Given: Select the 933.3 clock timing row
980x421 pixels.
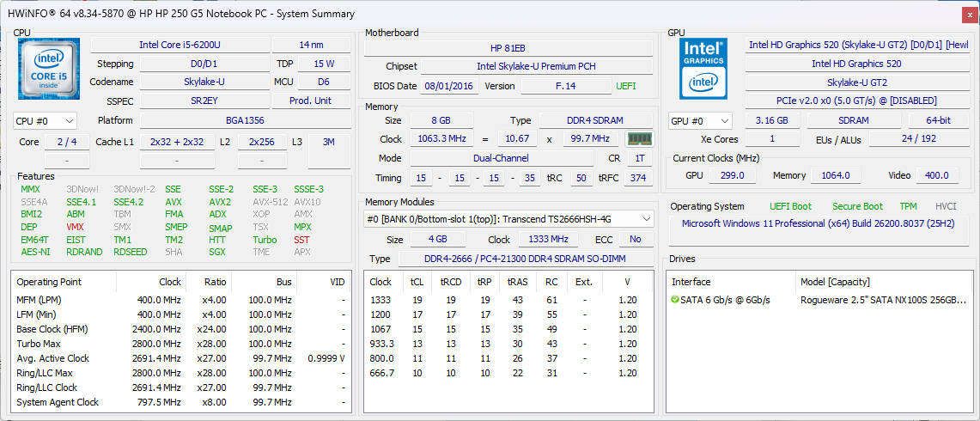Looking at the screenshot, I should 508,344.
